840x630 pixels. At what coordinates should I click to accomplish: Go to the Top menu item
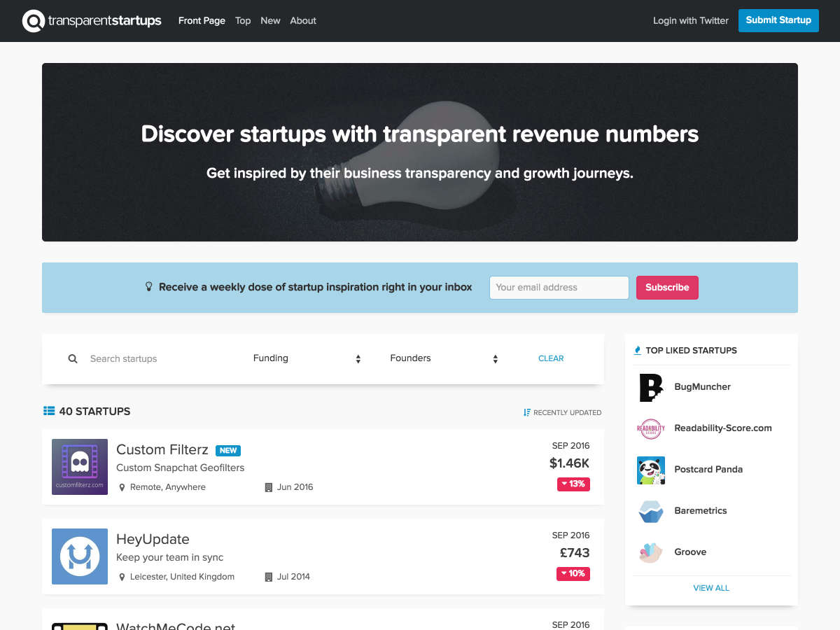pyautogui.click(x=243, y=21)
